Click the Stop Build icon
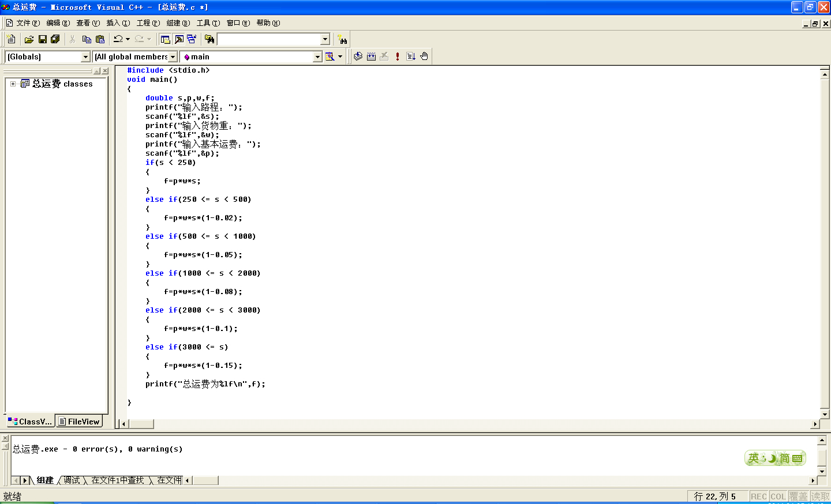The height and width of the screenshot is (504, 831). coord(384,57)
